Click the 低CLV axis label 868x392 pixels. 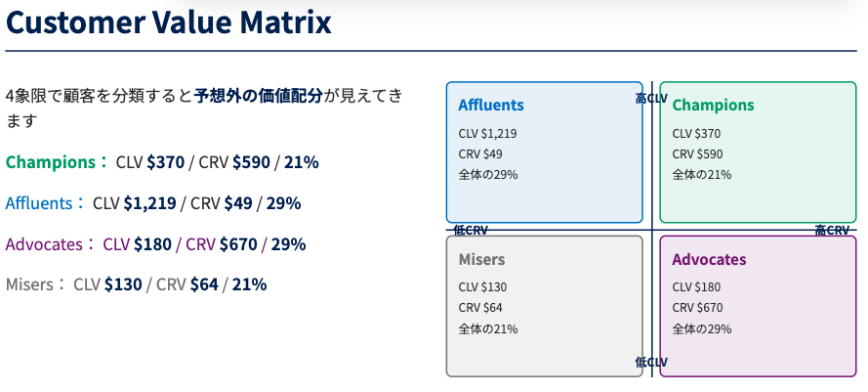651,363
